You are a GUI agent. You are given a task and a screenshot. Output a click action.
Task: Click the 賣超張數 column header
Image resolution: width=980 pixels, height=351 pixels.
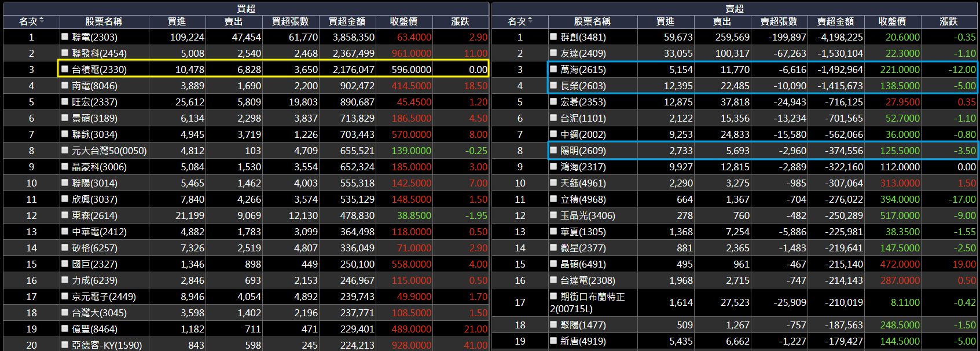click(x=779, y=21)
